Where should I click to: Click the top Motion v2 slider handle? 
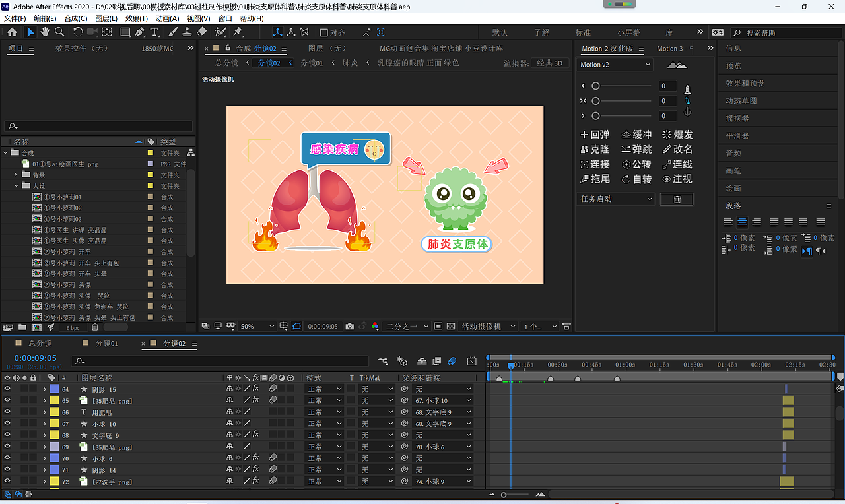[x=595, y=86]
